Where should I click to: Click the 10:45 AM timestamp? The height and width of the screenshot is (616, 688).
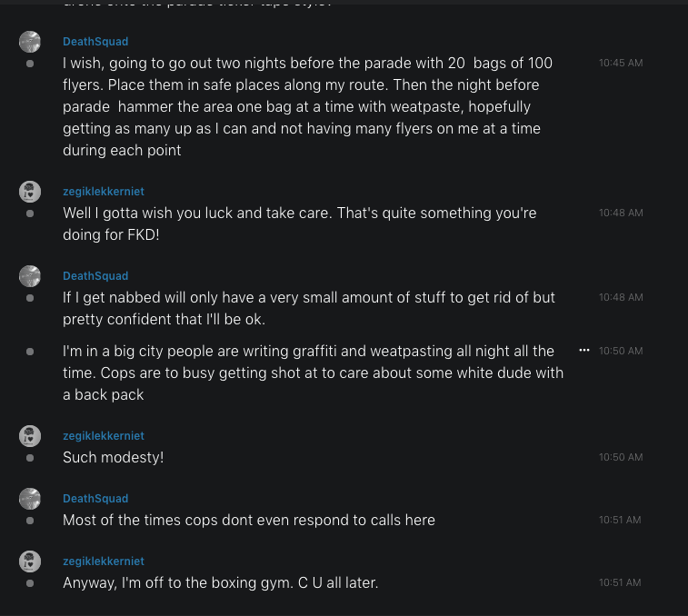point(621,64)
